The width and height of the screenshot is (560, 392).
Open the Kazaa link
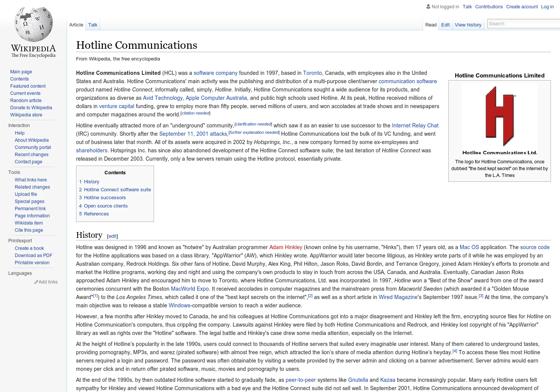point(388,380)
